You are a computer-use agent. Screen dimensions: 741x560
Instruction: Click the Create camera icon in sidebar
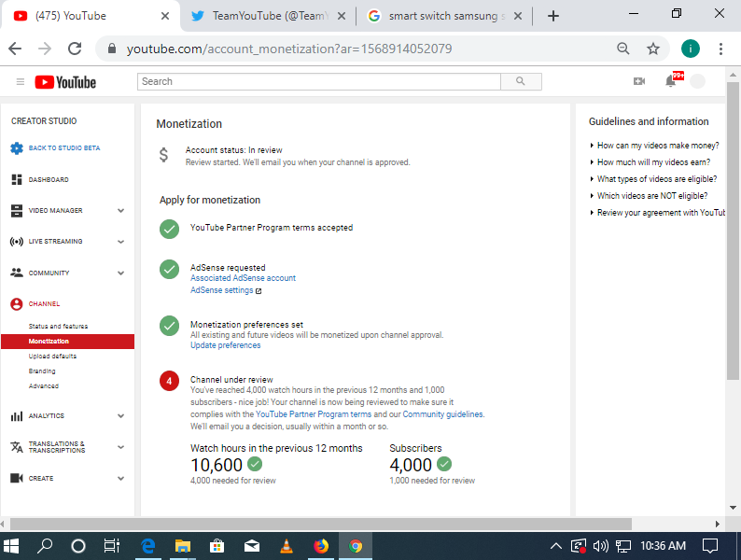(x=17, y=478)
